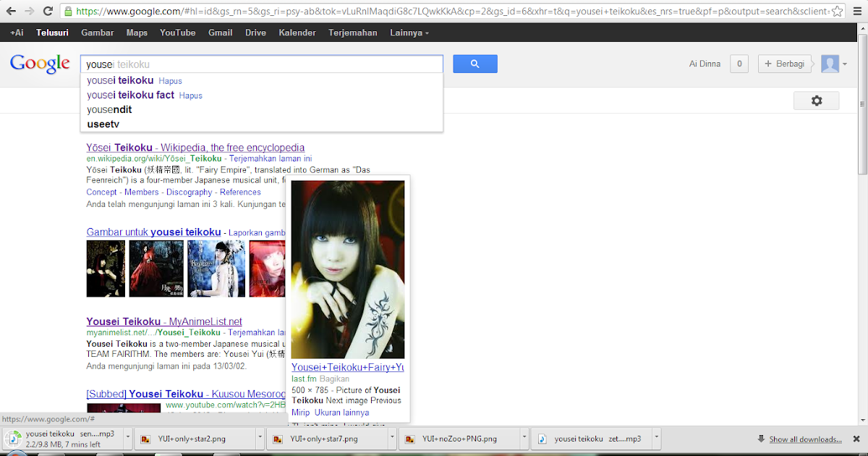Choose suggestion "yousendit"
This screenshot has height=456, width=868.
pos(109,109)
